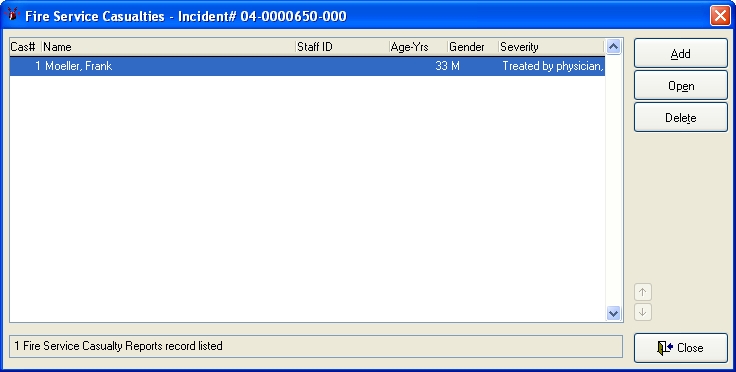Image resolution: width=736 pixels, height=372 pixels.
Task: Click the Add button
Action: coord(681,53)
